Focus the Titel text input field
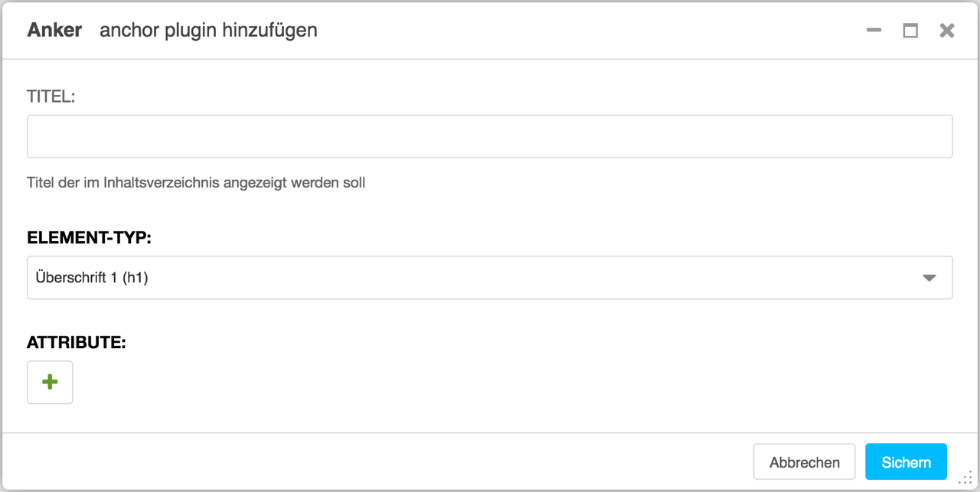980x492 pixels. pyautogui.click(x=490, y=136)
